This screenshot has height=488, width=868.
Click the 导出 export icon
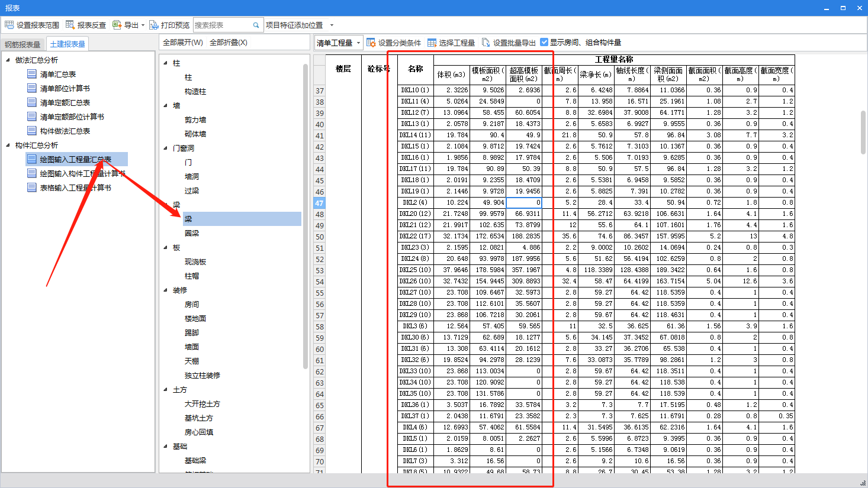click(x=117, y=25)
